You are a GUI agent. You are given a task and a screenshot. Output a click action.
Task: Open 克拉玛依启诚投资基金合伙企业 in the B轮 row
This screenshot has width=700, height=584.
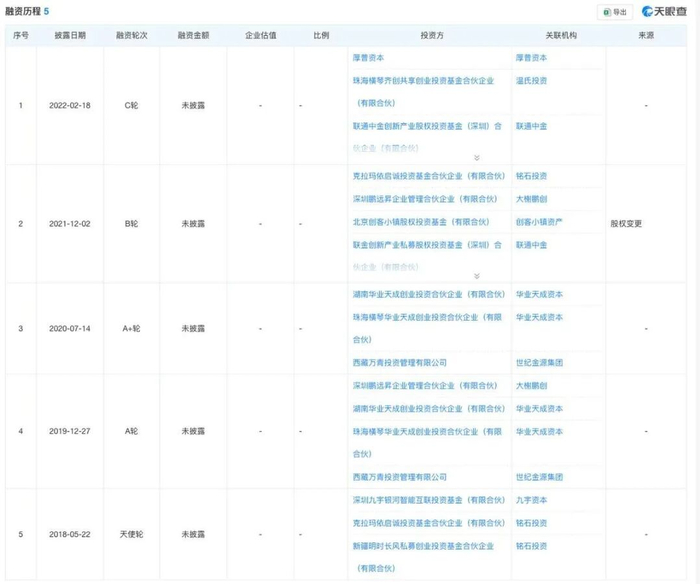429,176
